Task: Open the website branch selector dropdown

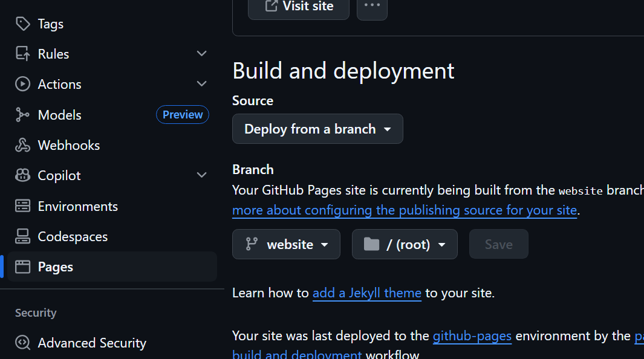Action: 286,244
